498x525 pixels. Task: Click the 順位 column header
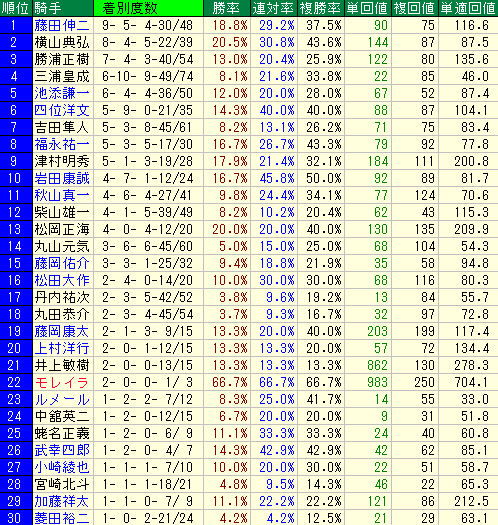(16, 8)
